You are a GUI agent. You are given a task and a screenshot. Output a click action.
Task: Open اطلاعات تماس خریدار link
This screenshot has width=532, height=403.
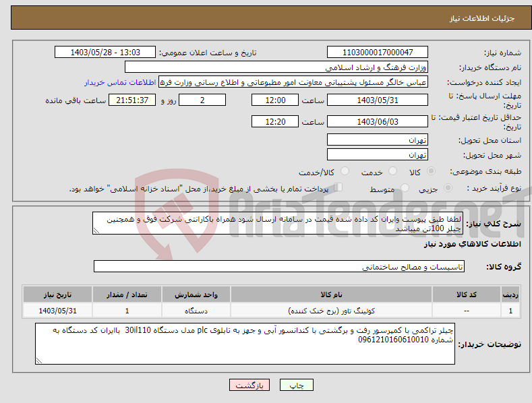pyautogui.click(x=120, y=82)
